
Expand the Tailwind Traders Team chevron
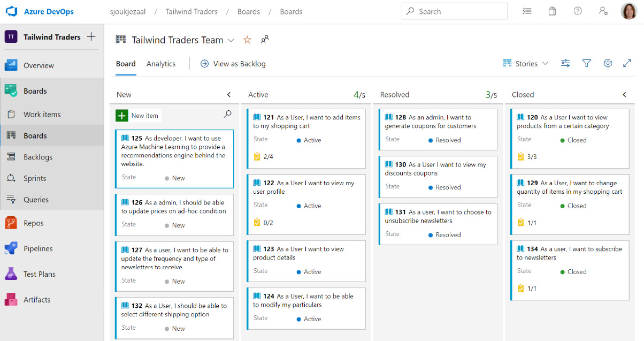click(x=231, y=40)
